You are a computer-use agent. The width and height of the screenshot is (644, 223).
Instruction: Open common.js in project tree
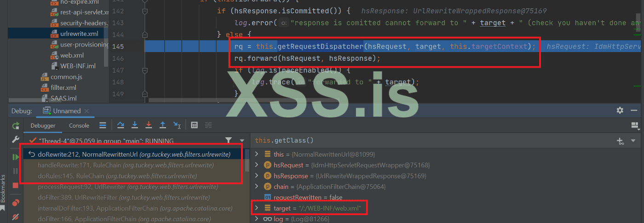point(66,77)
